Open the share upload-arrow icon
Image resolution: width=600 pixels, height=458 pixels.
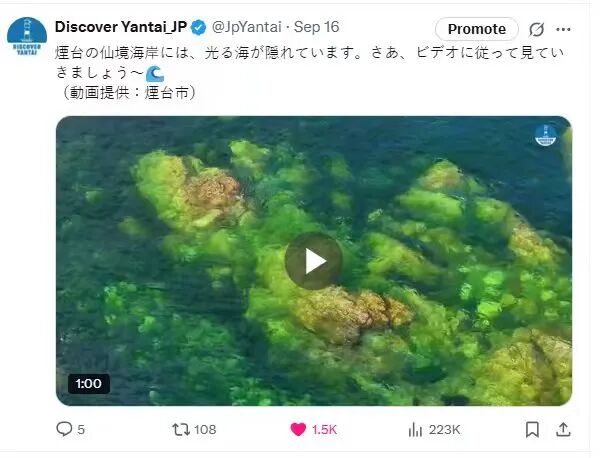click(563, 429)
